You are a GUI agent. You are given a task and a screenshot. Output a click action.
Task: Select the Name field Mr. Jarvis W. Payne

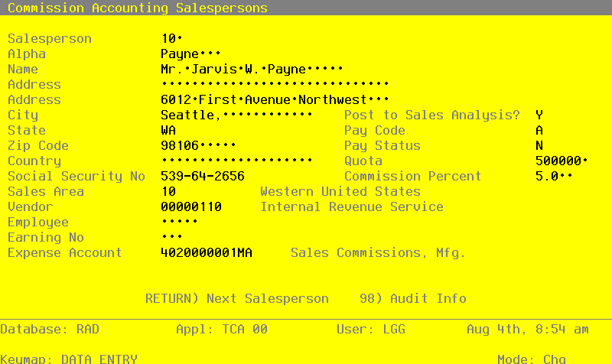tap(252, 69)
